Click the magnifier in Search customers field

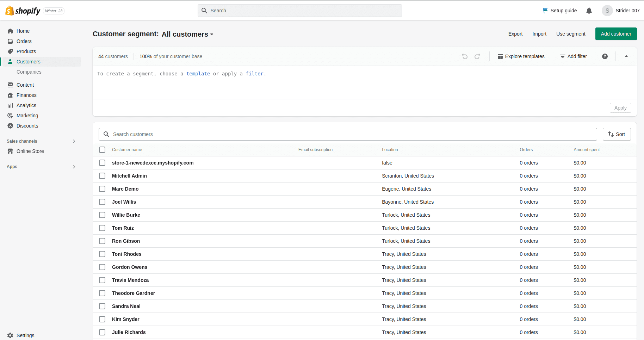click(x=106, y=134)
